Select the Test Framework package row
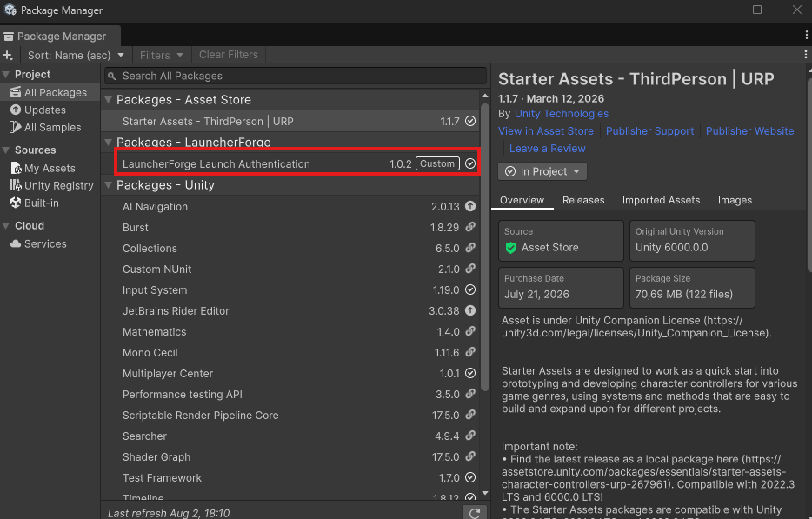 pyautogui.click(x=290, y=477)
